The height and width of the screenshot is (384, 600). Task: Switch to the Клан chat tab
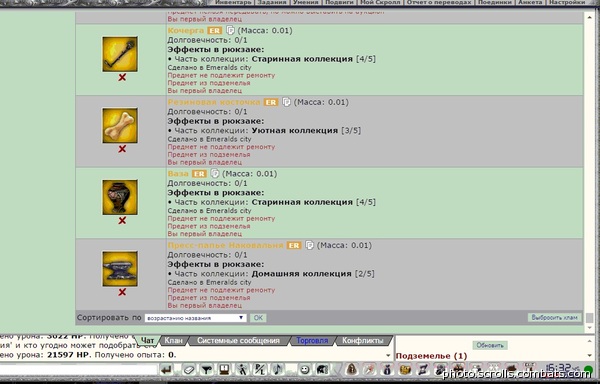tap(173, 340)
